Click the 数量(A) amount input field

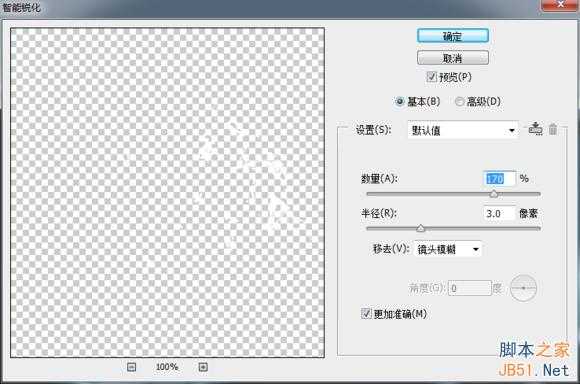(499, 179)
